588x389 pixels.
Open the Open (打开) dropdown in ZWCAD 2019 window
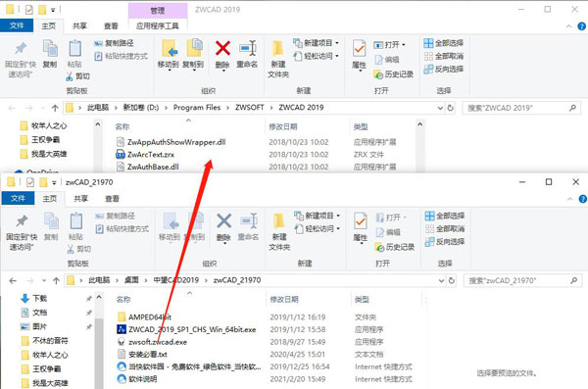pyautogui.click(x=390, y=45)
